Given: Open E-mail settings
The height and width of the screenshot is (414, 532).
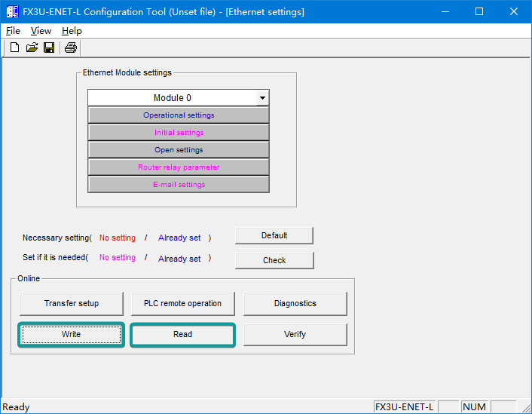Looking at the screenshot, I should coord(179,185).
